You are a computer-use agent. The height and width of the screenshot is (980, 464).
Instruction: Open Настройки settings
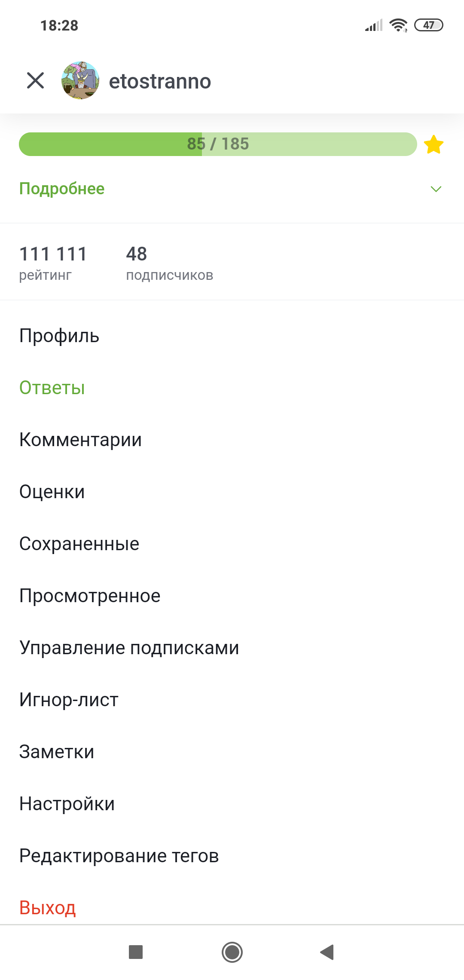[x=67, y=804]
